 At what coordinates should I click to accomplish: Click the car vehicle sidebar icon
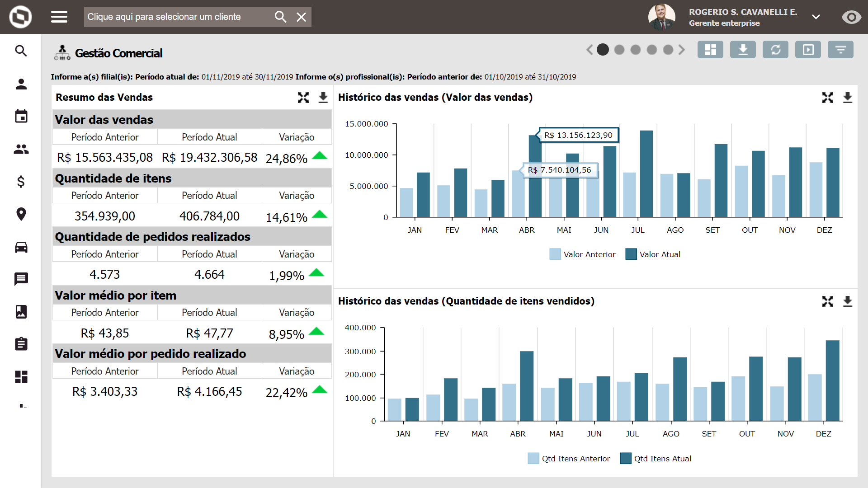(x=21, y=247)
